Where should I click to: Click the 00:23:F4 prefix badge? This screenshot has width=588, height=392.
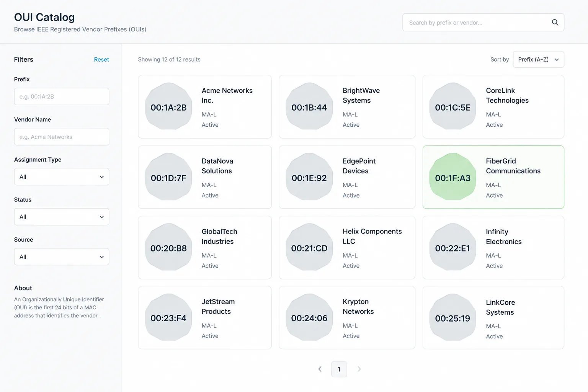(x=168, y=318)
